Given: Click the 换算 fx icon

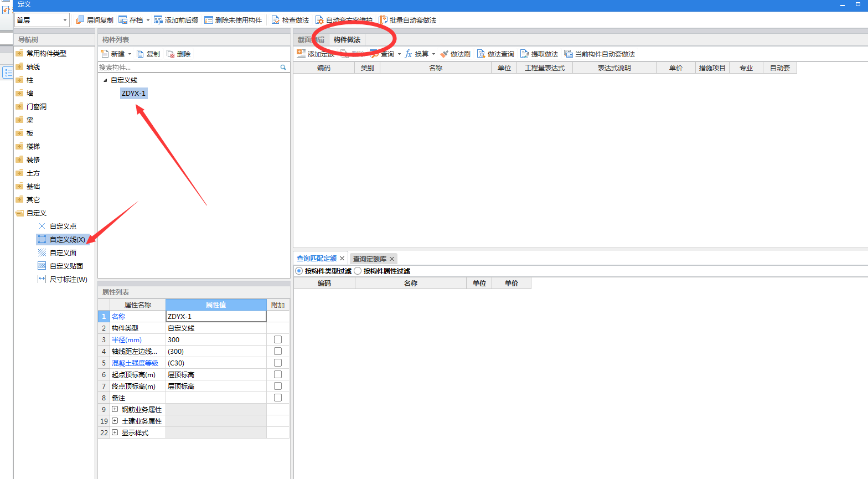Looking at the screenshot, I should (409, 54).
